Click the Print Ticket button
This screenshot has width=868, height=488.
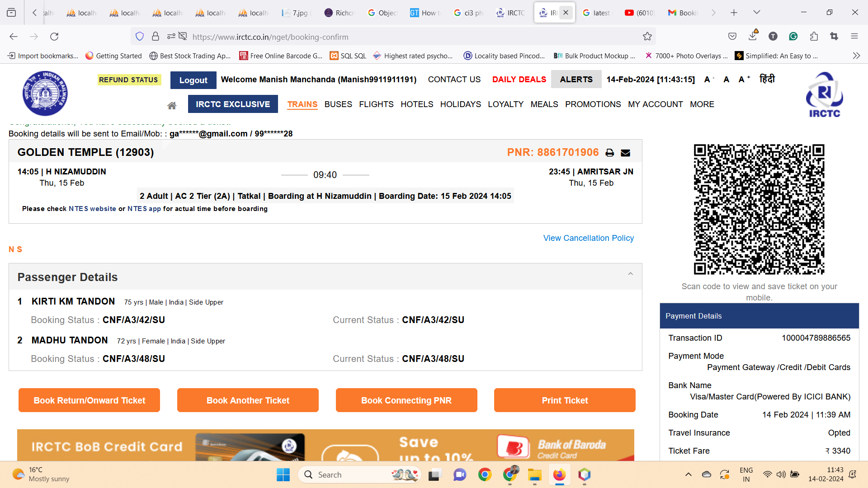click(564, 400)
